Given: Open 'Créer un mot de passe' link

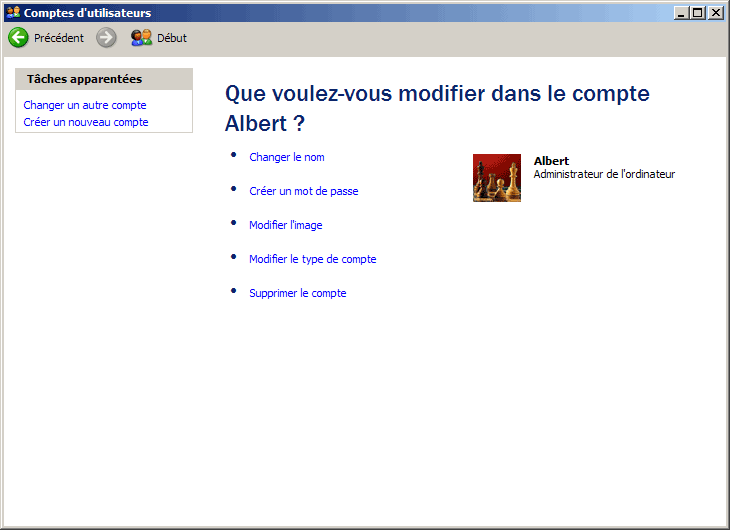Looking at the screenshot, I should click(x=303, y=191).
